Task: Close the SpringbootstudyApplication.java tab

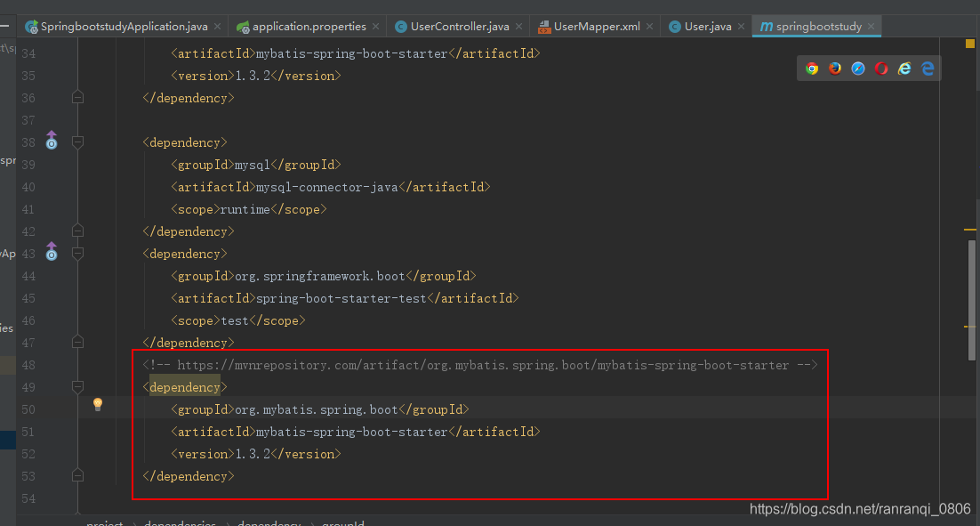Action: click(218, 27)
